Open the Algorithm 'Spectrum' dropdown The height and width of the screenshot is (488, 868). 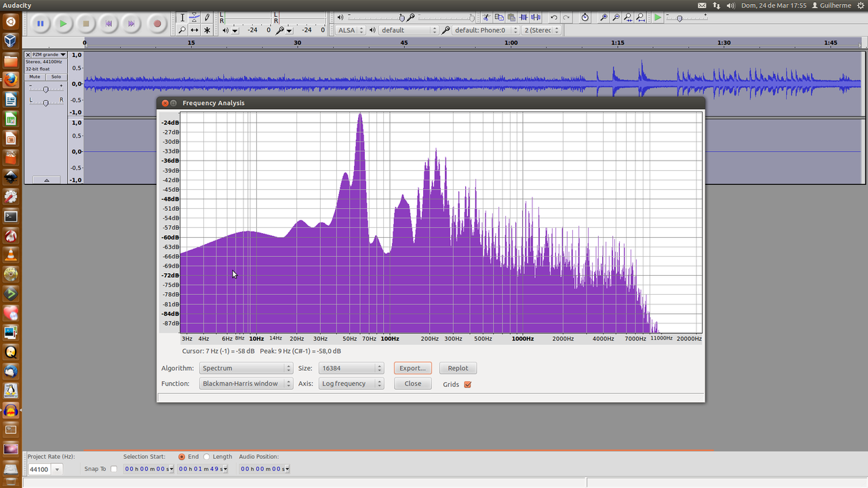pyautogui.click(x=245, y=368)
